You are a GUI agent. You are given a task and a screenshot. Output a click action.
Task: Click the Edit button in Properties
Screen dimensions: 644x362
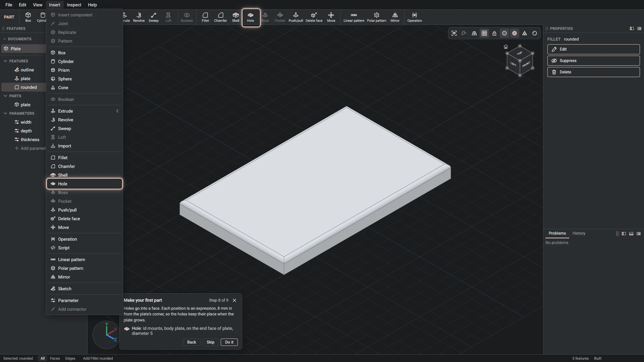(x=593, y=49)
